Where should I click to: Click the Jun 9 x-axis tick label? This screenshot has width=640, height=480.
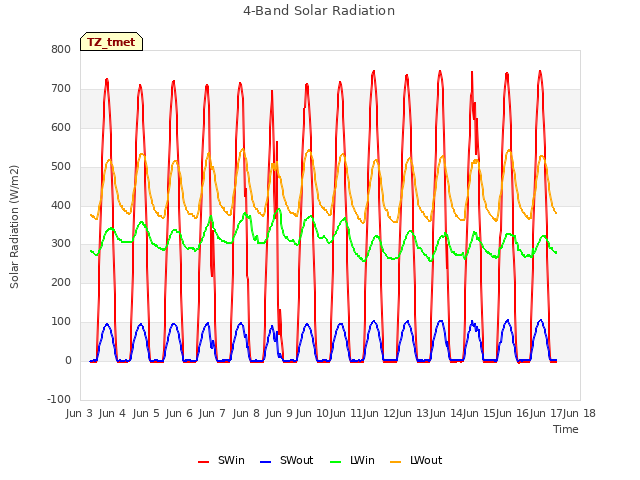279,413
